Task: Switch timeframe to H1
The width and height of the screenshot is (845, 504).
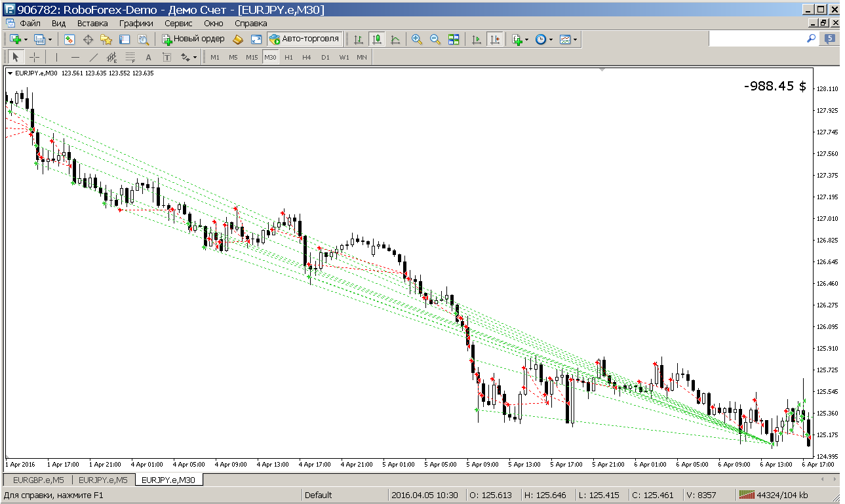Action: pos(288,57)
